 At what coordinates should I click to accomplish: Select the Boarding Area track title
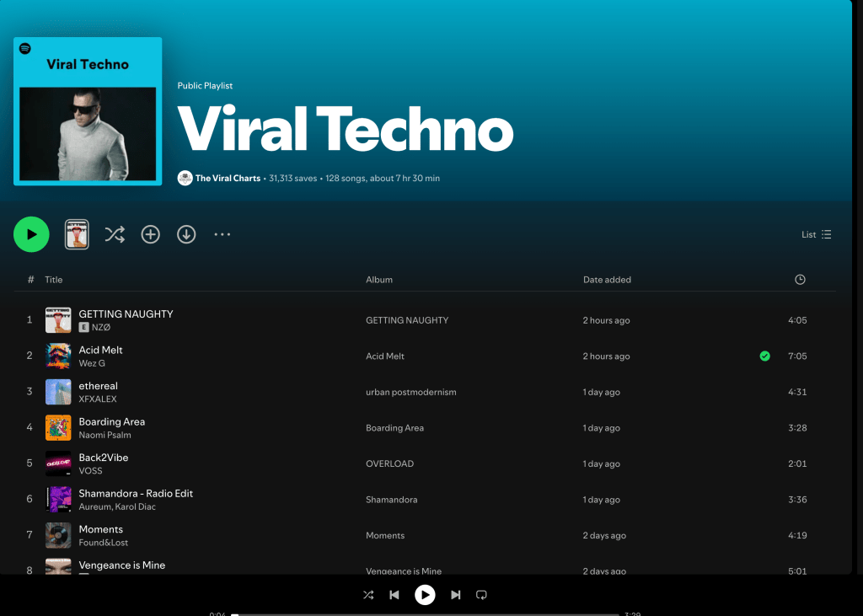pos(112,421)
